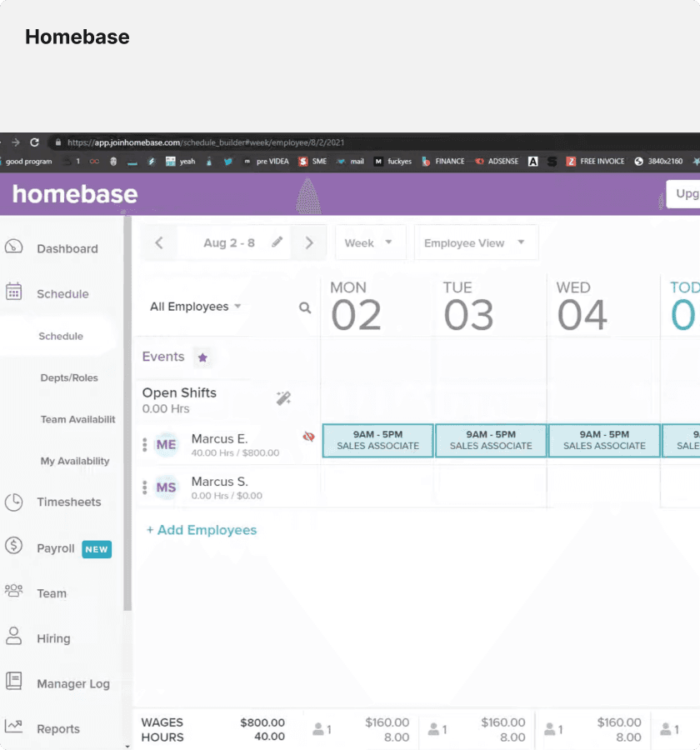Click the Reports chart icon

pyautogui.click(x=14, y=726)
